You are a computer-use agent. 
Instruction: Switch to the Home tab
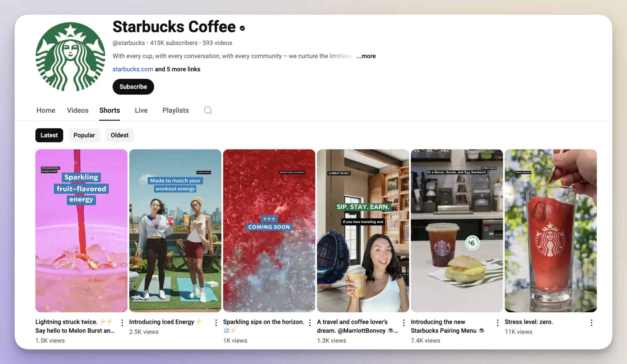pos(46,110)
